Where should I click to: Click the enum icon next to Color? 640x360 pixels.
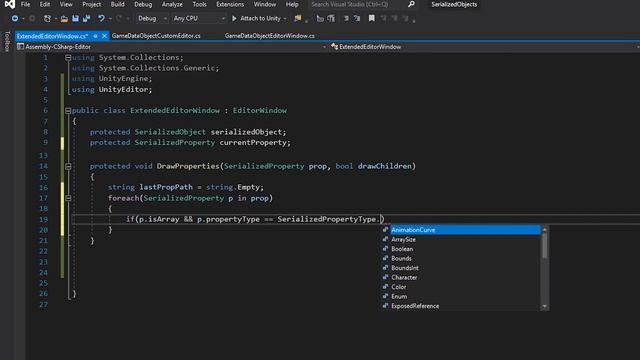coord(385,287)
